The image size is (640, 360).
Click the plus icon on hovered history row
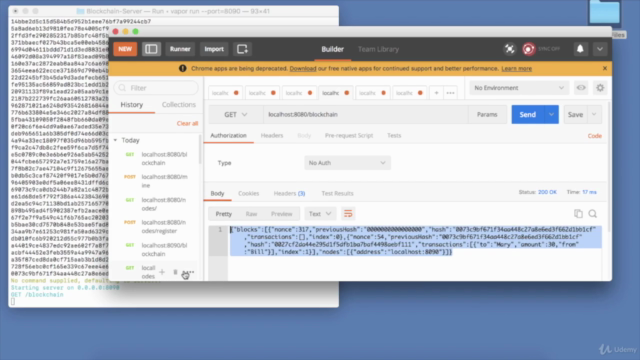tap(162, 272)
